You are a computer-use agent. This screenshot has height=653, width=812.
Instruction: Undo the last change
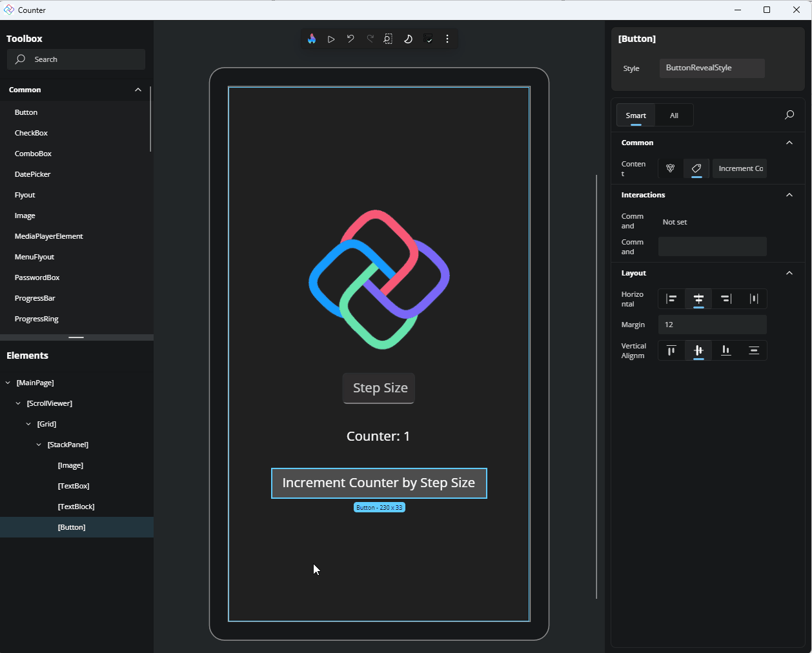[350, 39]
